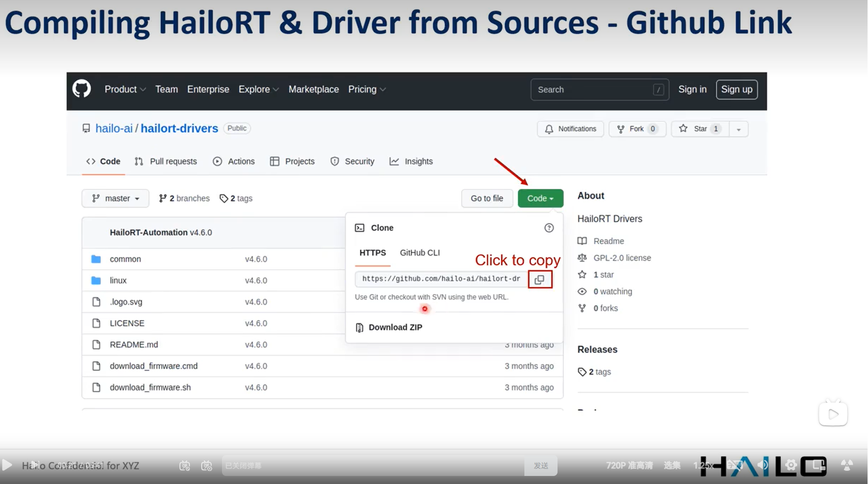The width and height of the screenshot is (868, 484).
Task: Click the Notifications bell button
Action: point(570,129)
